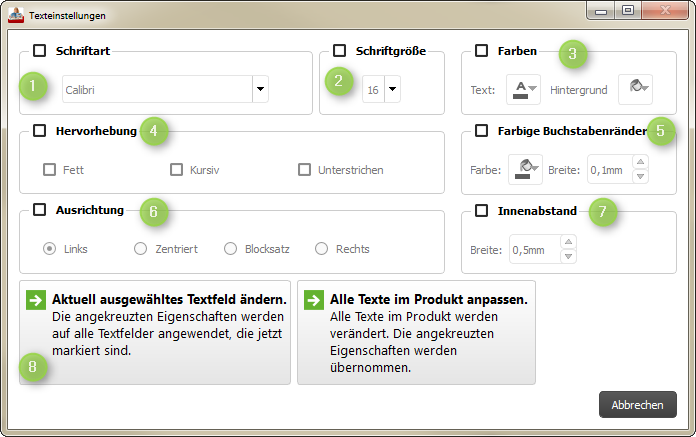
Task: Decrease the Innenabstand Breite value
Action: (x=569, y=256)
